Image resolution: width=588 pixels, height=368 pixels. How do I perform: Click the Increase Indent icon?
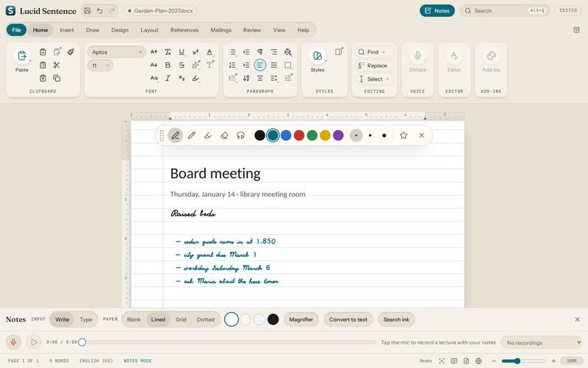coord(246,65)
